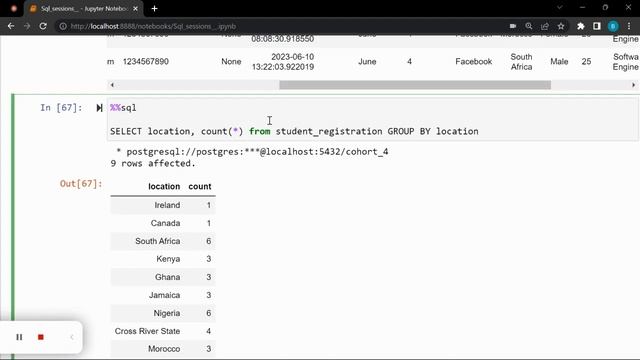Run cell 67 with the run icon
This screenshot has width=640, height=360.
point(99,108)
